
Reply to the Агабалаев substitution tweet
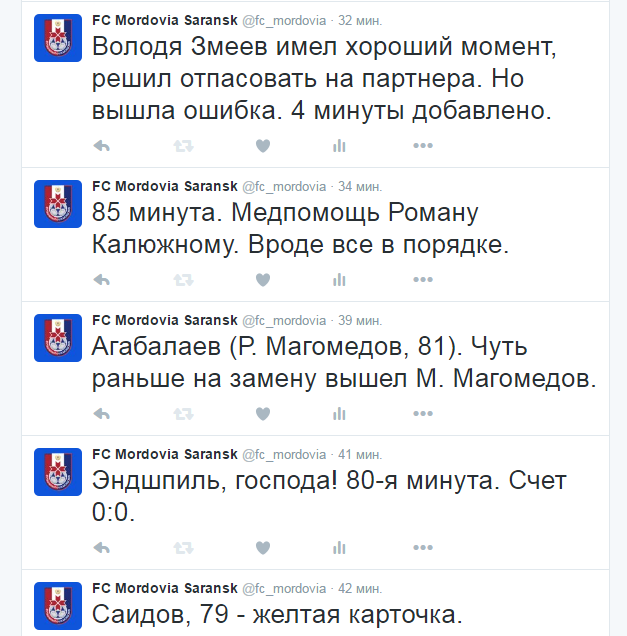[101, 414]
